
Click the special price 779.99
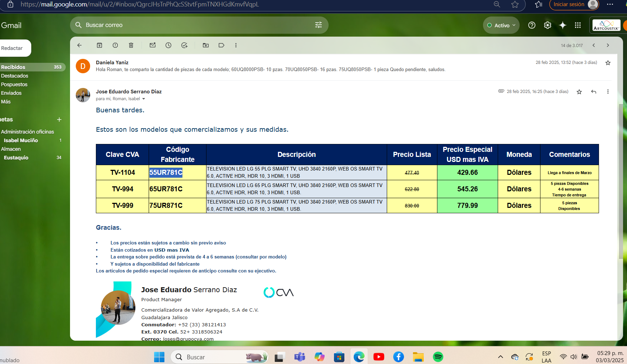click(468, 206)
